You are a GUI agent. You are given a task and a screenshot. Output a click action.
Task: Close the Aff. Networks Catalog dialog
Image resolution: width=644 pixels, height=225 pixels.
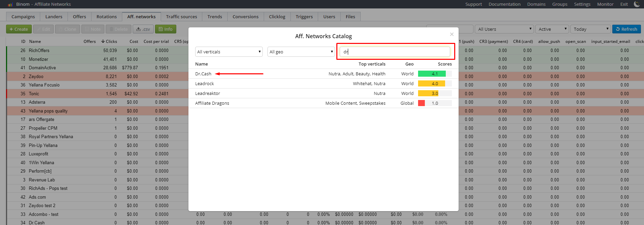(x=452, y=34)
